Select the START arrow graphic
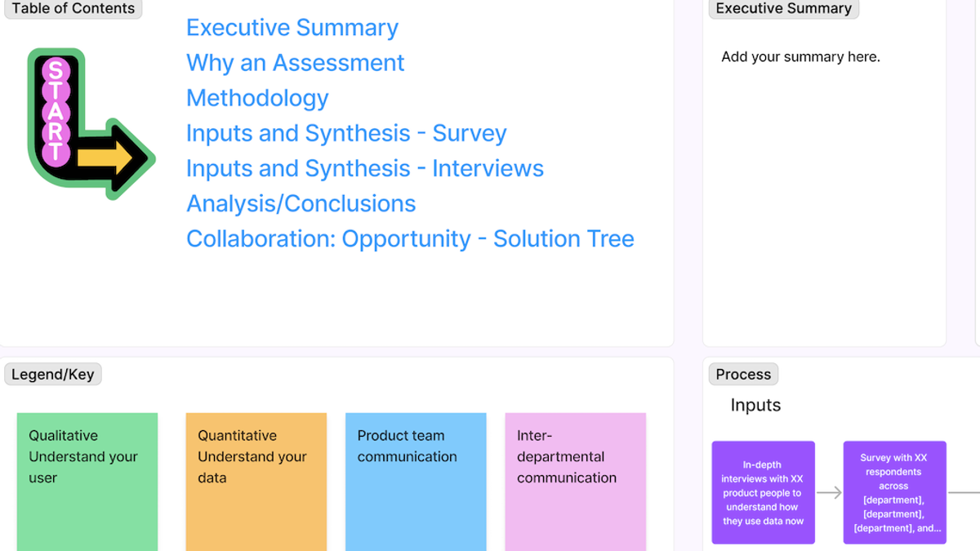This screenshot has height=551, width=980. (x=90, y=122)
